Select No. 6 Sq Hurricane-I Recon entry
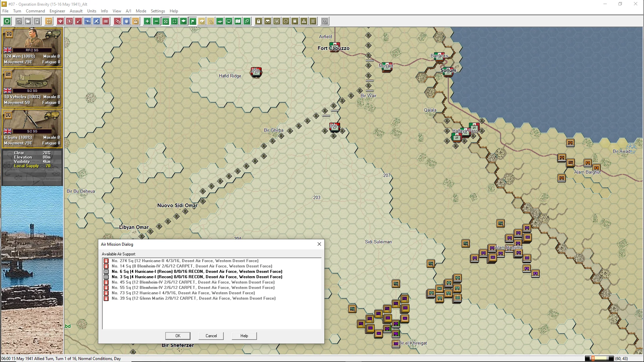This screenshot has width=644, height=362. [x=197, y=271]
